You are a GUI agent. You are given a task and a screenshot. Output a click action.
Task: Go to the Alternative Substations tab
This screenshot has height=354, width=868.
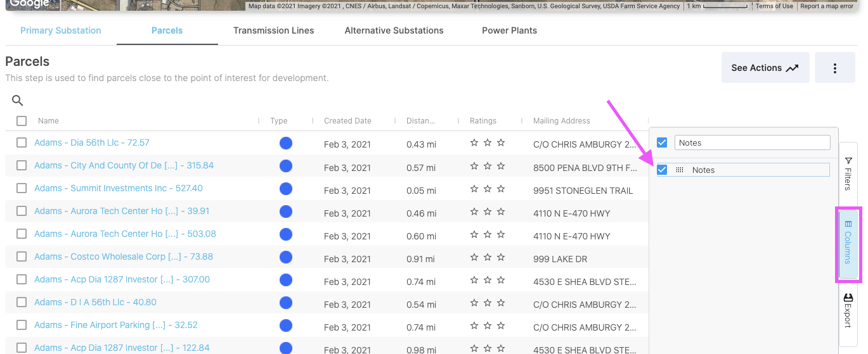(394, 30)
